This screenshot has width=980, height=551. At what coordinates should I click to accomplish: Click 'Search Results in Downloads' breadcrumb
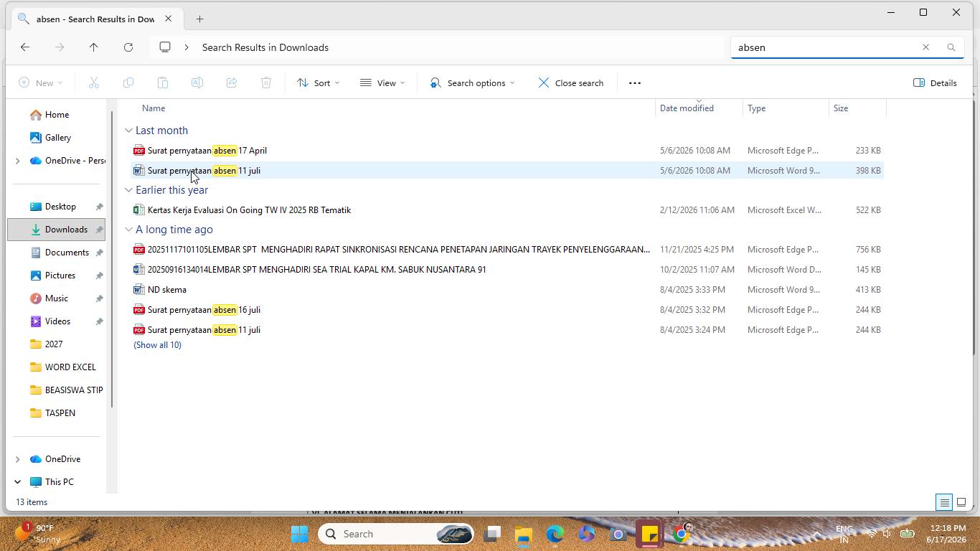265,47
